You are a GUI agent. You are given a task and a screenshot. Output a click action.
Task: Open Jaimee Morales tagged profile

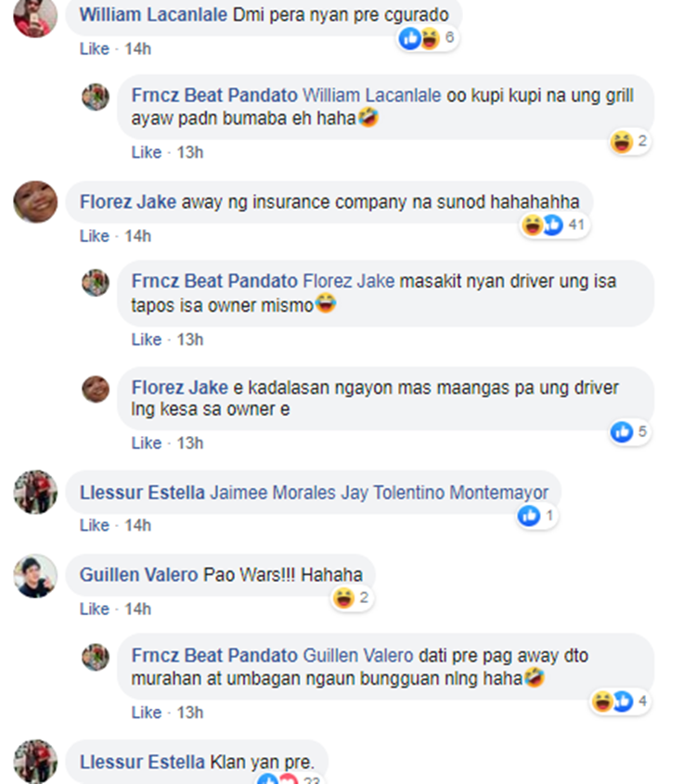click(273, 493)
